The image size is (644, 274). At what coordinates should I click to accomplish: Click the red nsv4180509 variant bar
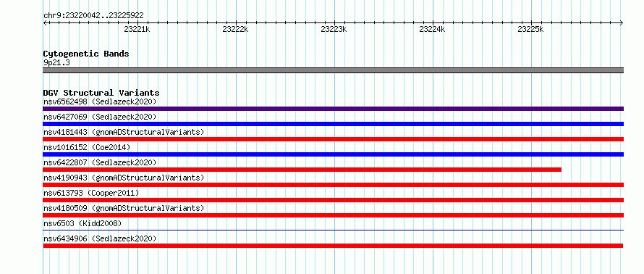[x=334, y=215]
